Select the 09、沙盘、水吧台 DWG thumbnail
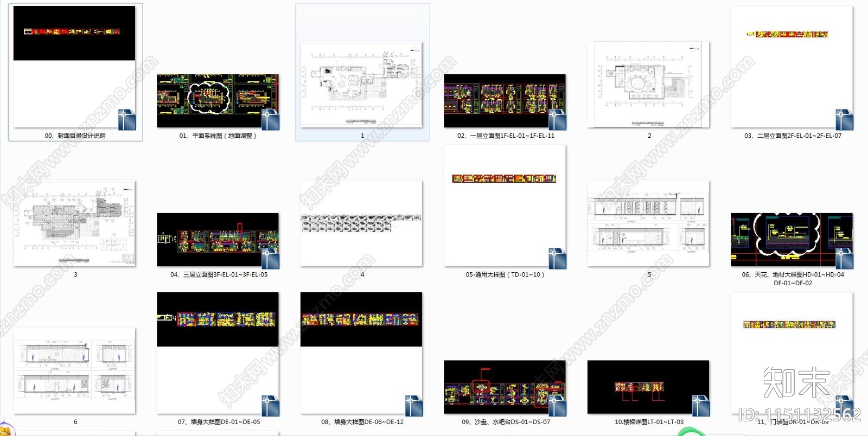The height and width of the screenshot is (436, 868). coord(505,387)
